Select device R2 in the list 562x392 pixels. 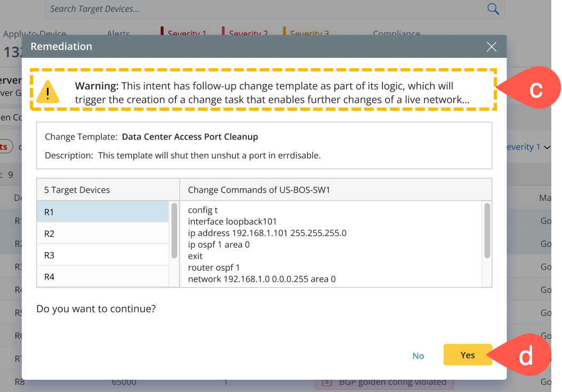(x=102, y=233)
